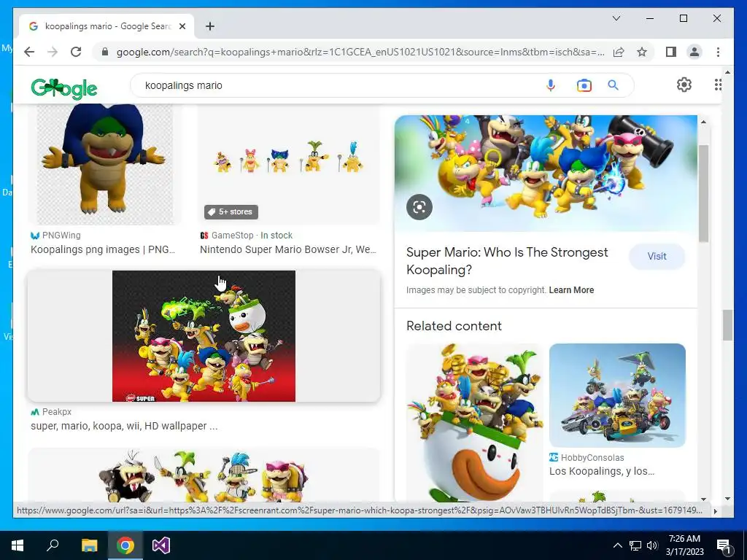This screenshot has width=747, height=560.
Task: Open Windows taskbar search
Action: [53, 545]
